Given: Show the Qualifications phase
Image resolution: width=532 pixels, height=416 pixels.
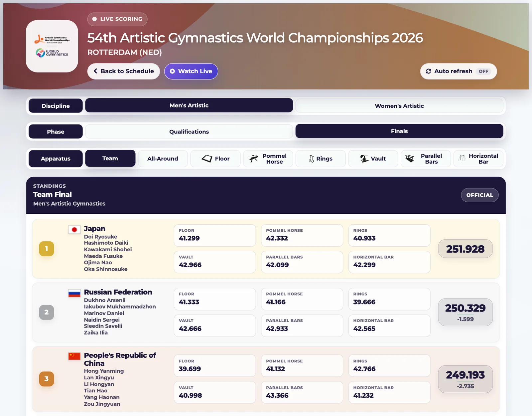Looking at the screenshot, I should [x=189, y=131].
